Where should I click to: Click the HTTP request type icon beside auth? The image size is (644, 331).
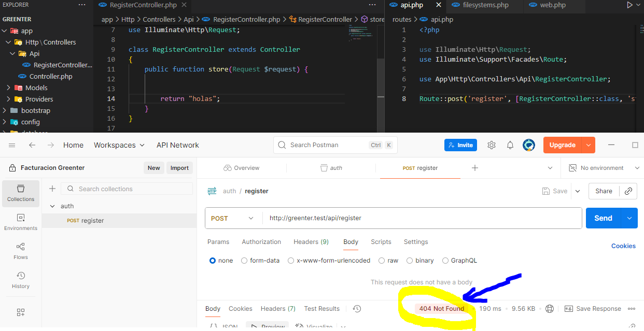(x=212, y=191)
